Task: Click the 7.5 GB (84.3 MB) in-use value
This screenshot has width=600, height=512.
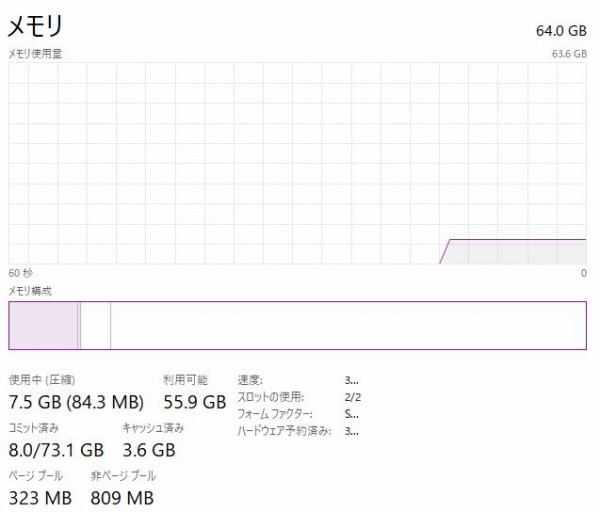Action: (76, 402)
